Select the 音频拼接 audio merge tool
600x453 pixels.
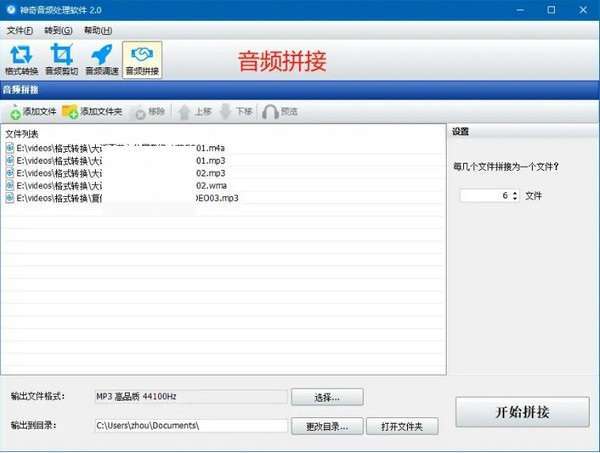(142, 60)
